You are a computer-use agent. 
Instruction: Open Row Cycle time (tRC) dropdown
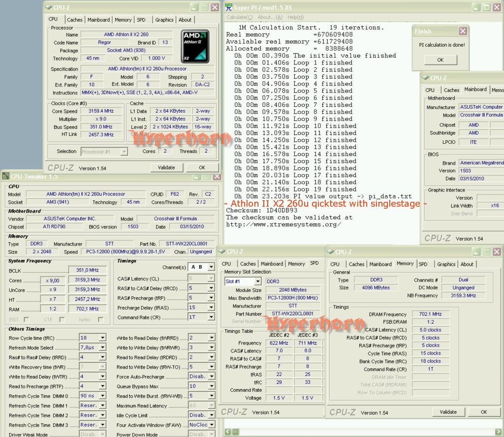(102, 338)
